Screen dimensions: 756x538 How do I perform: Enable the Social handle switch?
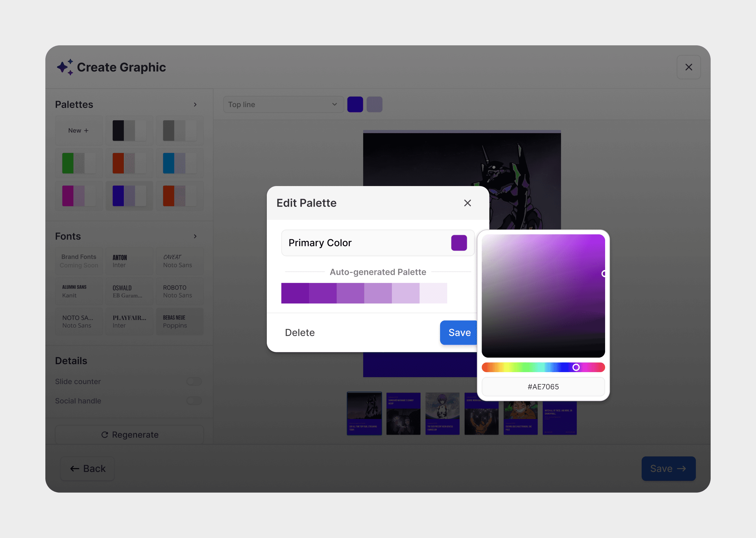[194, 401]
